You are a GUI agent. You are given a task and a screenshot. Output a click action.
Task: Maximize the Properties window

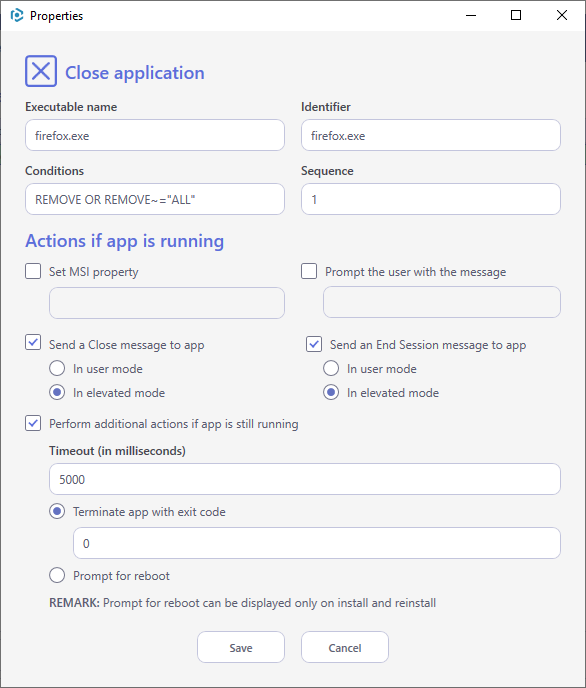(x=516, y=15)
